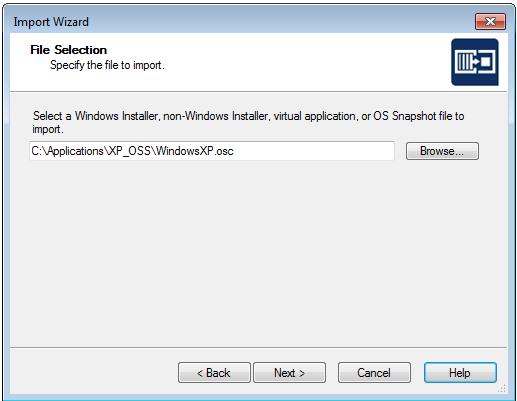This screenshot has width=517, height=401.
Task: Click the 'Specify the file to import' subtitle
Action: pyautogui.click(x=107, y=65)
